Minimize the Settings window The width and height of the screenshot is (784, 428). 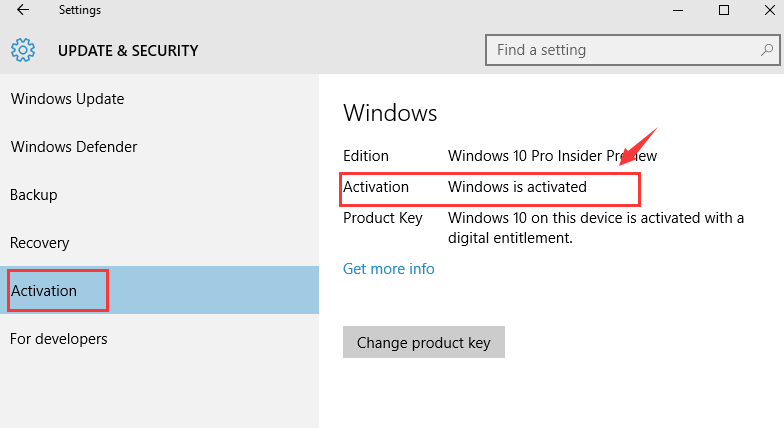coord(678,11)
